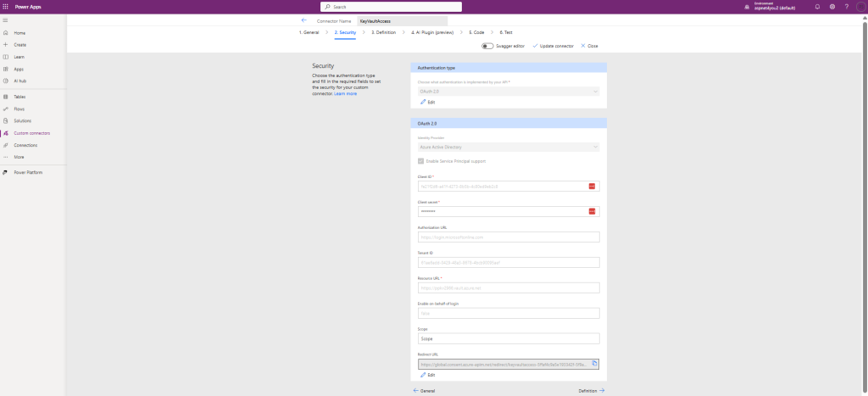
Task: Click the Resource URL input field
Action: (x=509, y=288)
